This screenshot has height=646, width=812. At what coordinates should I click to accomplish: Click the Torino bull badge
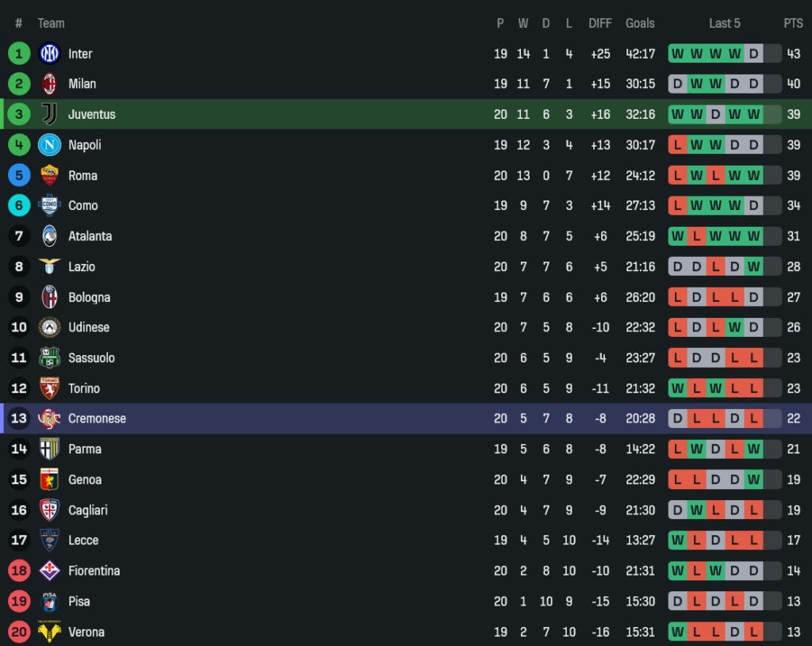[50, 388]
